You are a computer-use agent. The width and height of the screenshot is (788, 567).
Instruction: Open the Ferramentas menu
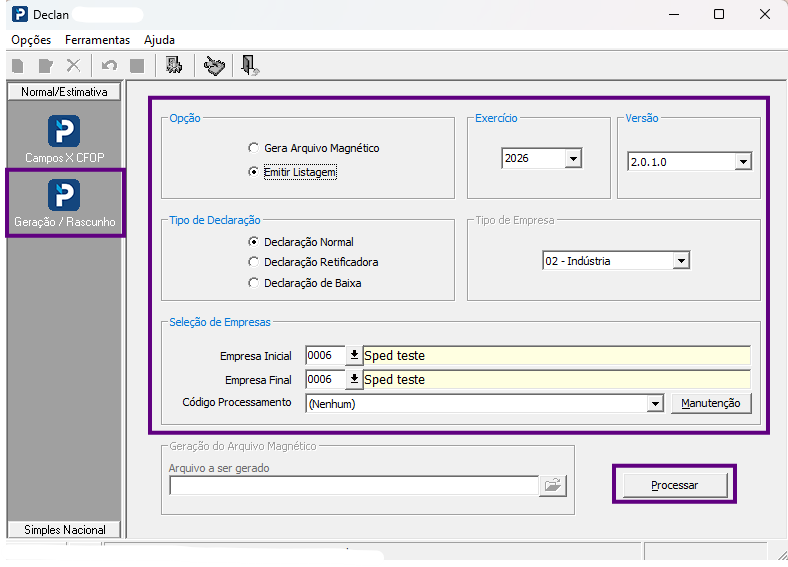[x=97, y=40]
